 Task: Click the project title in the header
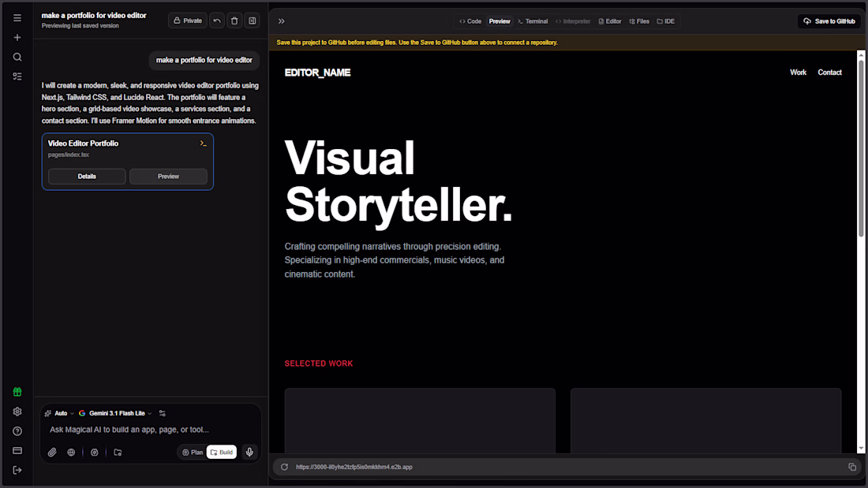click(94, 16)
